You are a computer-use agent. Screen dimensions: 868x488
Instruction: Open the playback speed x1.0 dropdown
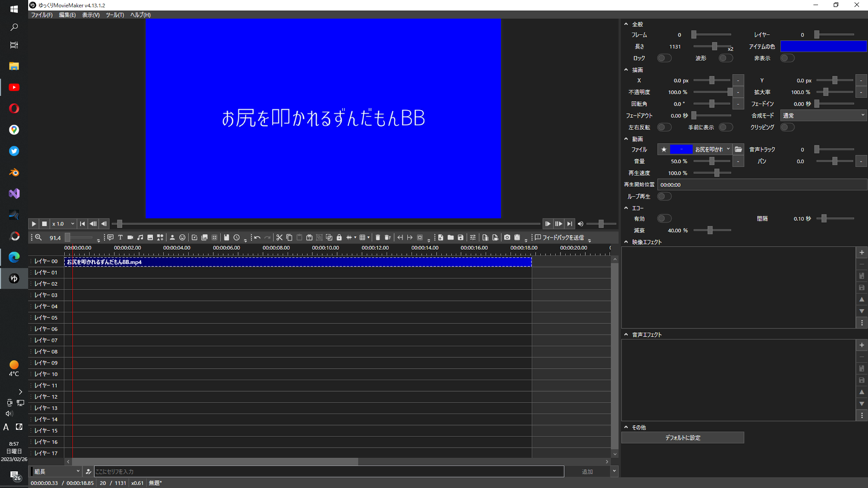tap(63, 224)
